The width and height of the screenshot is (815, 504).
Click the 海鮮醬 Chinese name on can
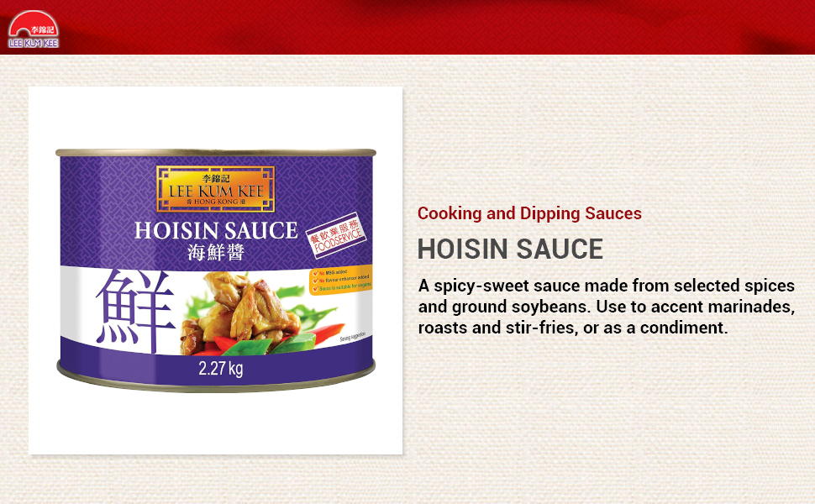tap(216, 253)
